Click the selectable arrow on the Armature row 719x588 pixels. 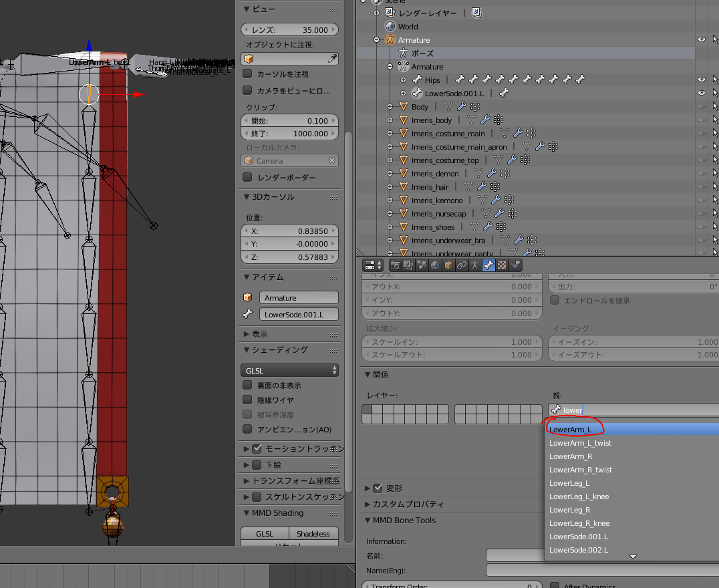pos(714,40)
